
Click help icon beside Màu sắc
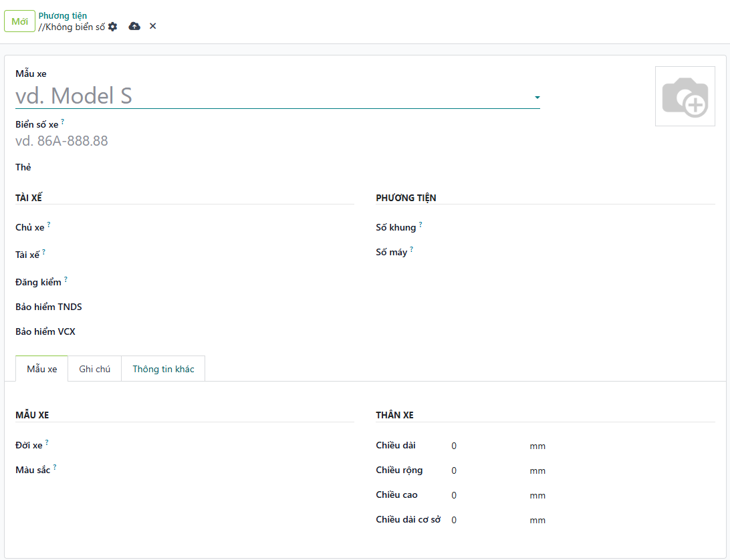[55, 467]
